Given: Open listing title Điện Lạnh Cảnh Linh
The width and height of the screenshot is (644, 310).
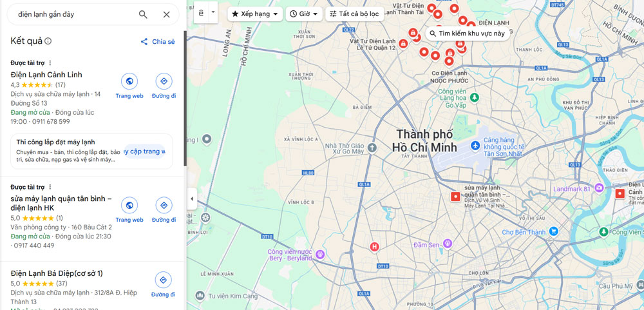Looking at the screenshot, I should (46, 75).
